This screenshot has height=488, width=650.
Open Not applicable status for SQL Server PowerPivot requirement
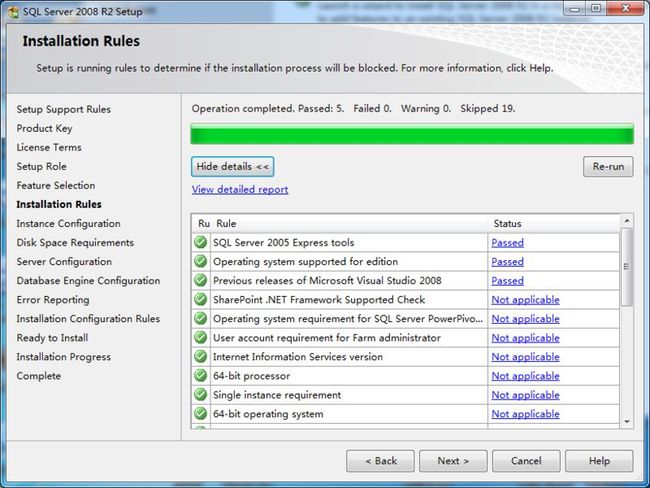point(526,319)
